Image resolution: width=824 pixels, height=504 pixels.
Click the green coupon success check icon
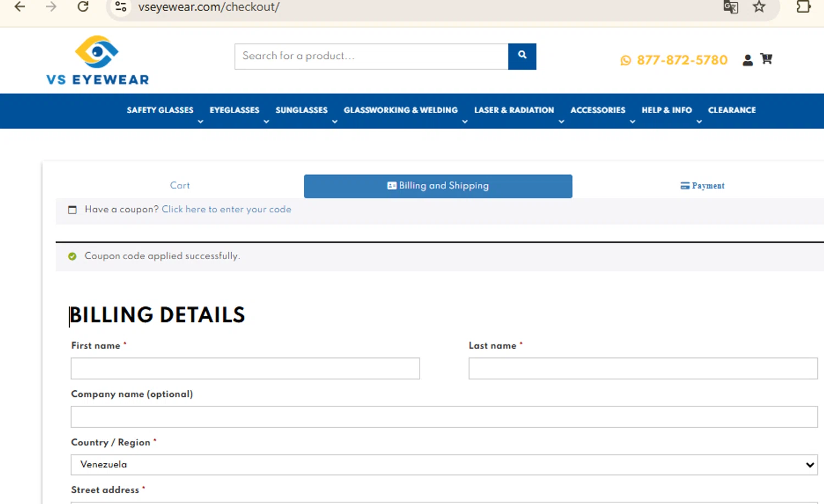point(72,256)
